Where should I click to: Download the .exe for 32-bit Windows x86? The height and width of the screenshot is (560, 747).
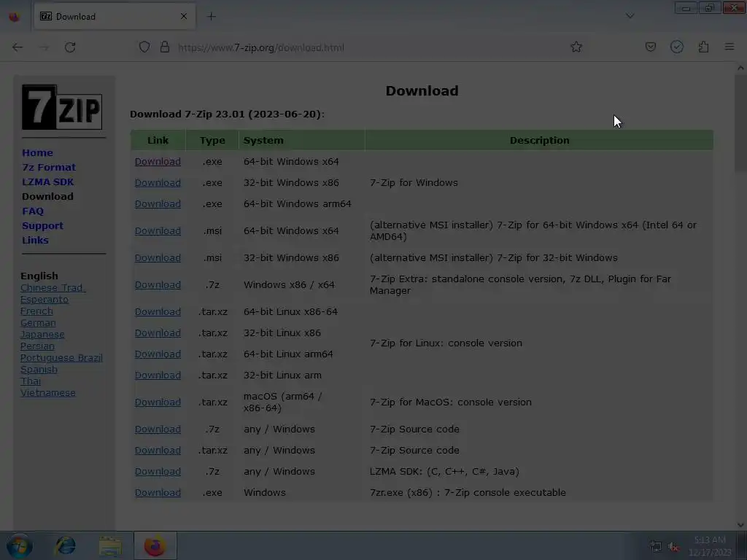tap(158, 183)
